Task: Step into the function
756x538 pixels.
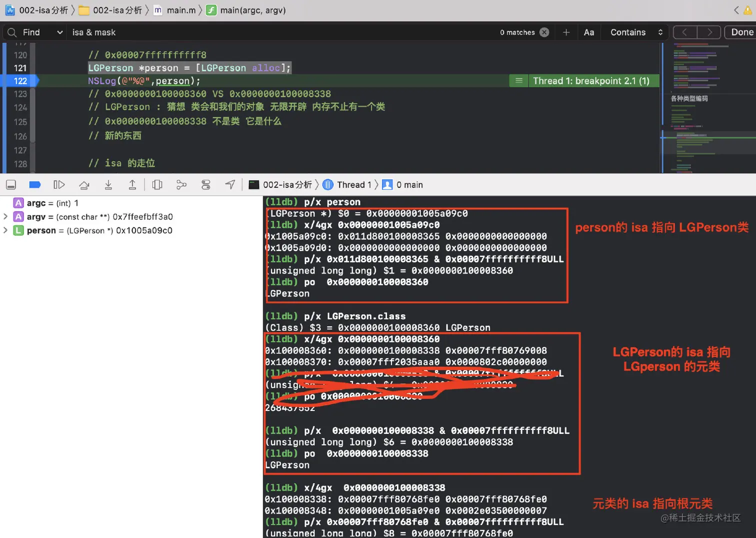Action: pos(108,185)
